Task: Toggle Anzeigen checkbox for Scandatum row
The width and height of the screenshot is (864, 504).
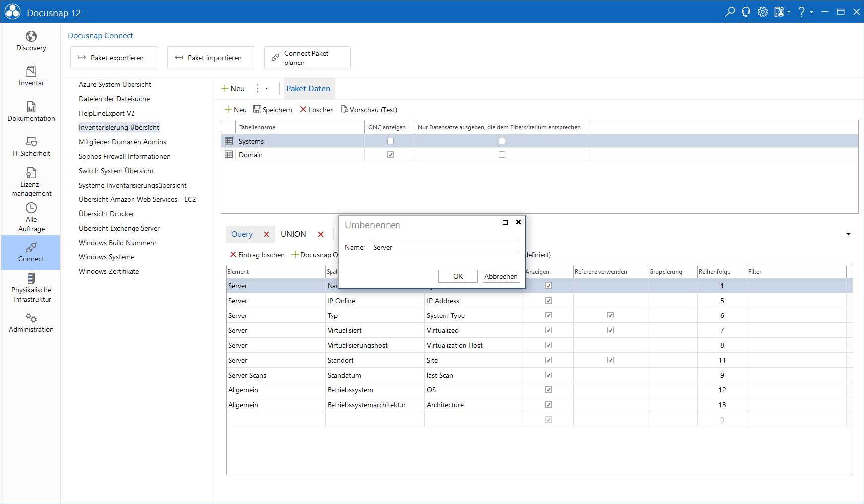Action: pos(548,375)
